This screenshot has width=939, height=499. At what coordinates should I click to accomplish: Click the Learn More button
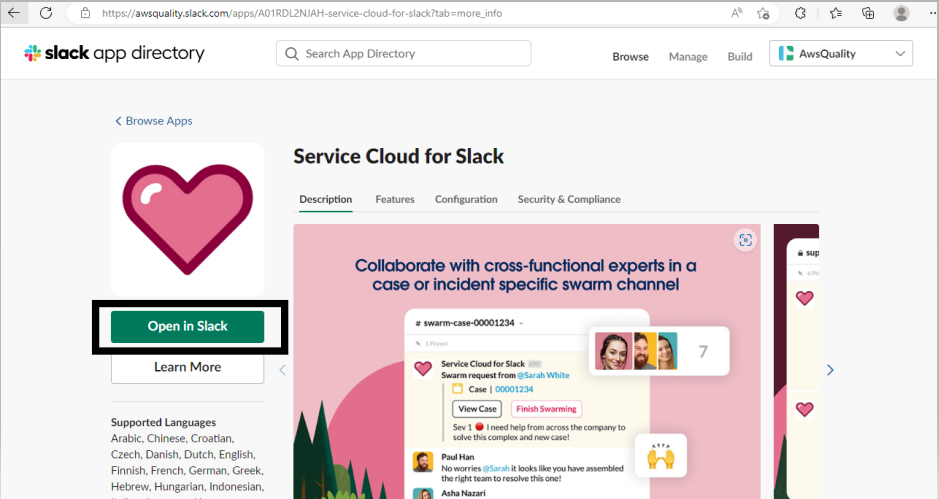coord(187,367)
